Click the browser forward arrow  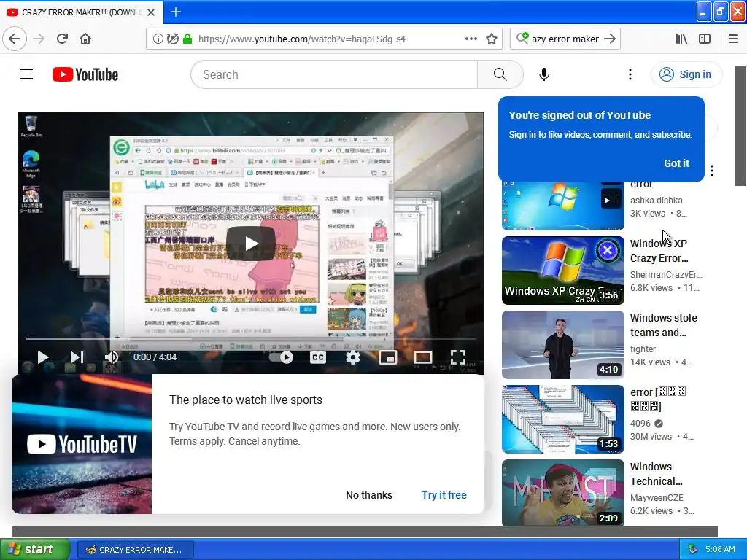click(x=39, y=39)
